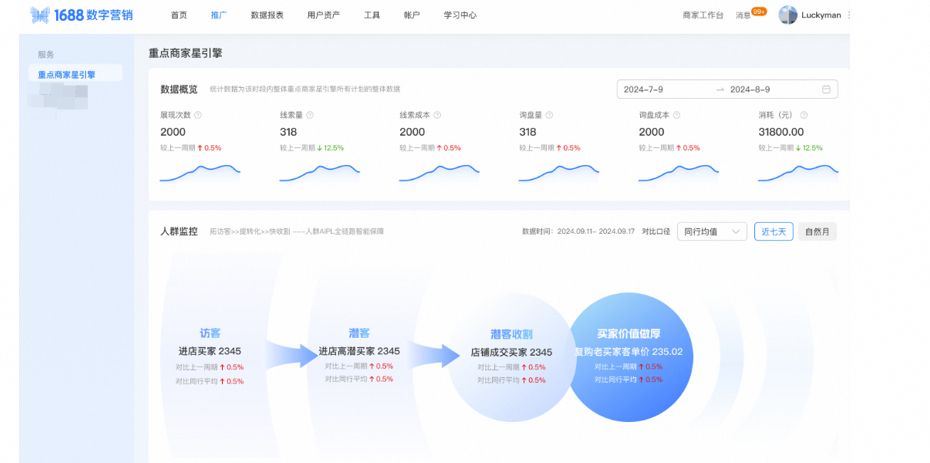Click the help icon beside 消耗（元）

(804, 116)
